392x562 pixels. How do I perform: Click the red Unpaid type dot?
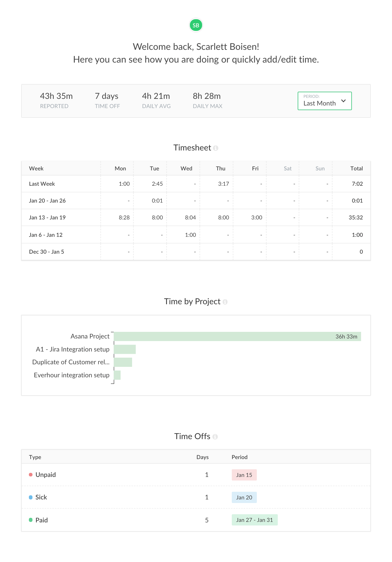[x=31, y=475]
